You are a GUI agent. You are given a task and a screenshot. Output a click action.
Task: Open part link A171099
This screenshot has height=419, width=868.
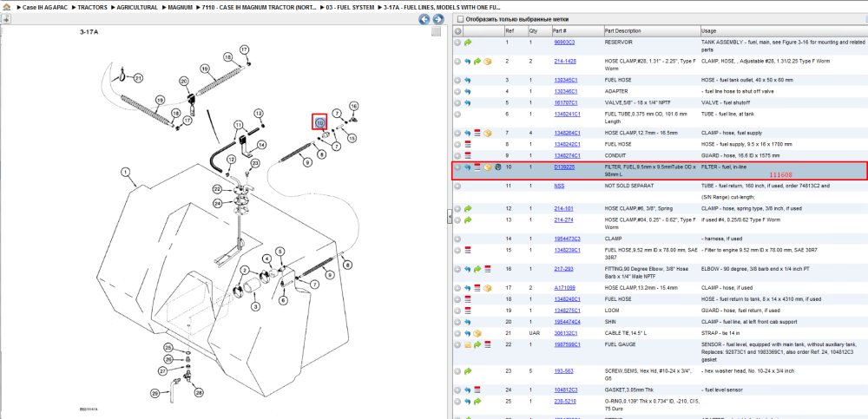[564, 288]
